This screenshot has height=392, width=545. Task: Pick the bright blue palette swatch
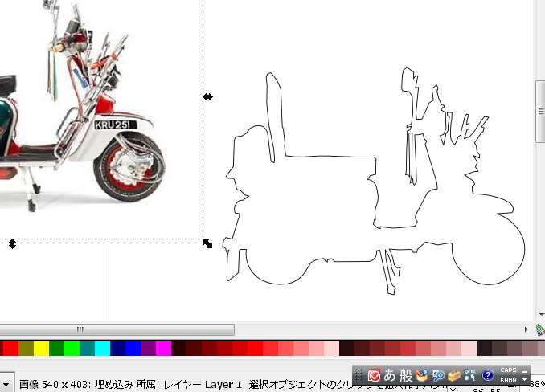tap(133, 349)
